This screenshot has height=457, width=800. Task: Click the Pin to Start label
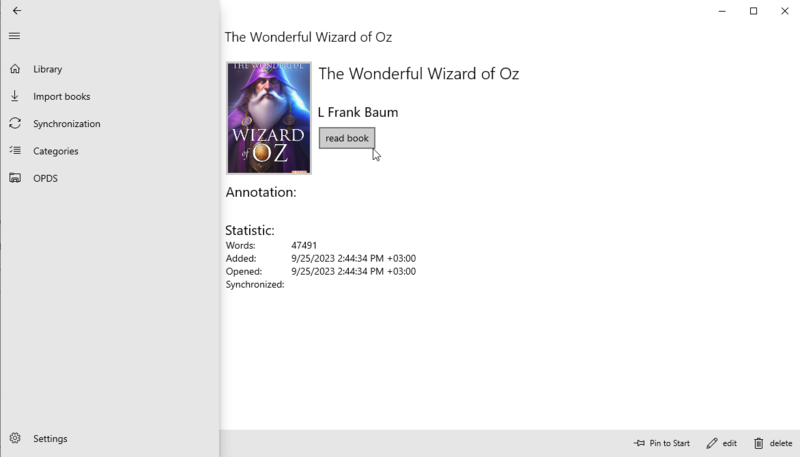click(x=669, y=443)
